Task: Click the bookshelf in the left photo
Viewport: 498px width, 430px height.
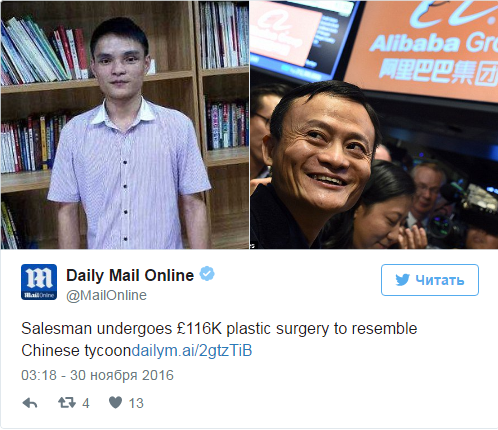Action: [43, 100]
